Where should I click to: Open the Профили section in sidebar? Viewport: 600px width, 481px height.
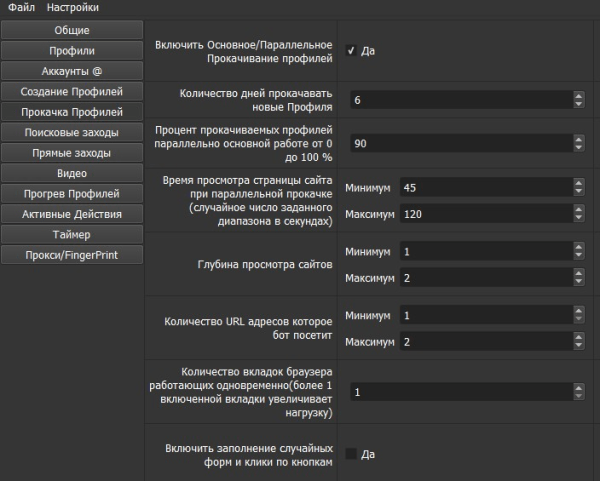72,51
